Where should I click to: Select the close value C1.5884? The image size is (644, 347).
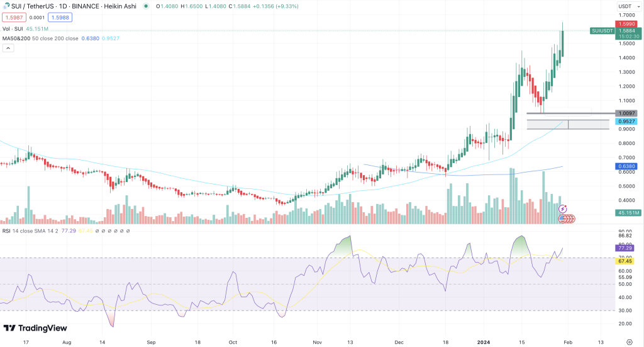[240, 6]
